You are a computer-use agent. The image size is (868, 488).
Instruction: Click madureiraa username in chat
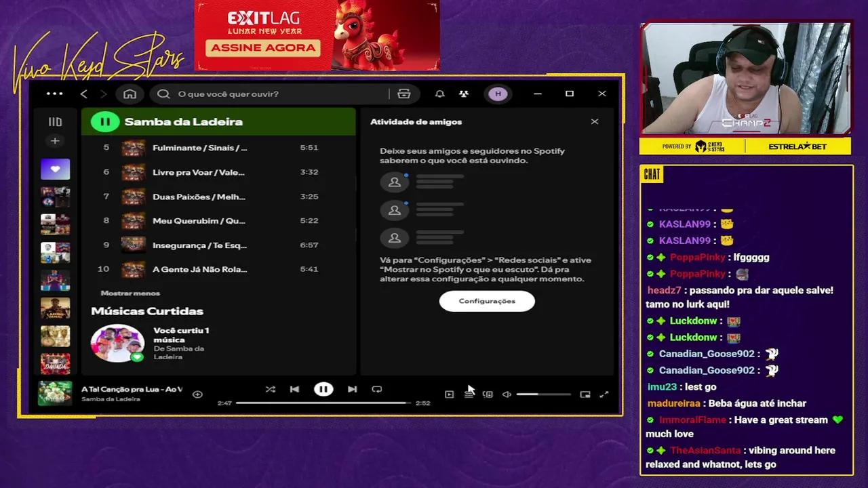[674, 403]
